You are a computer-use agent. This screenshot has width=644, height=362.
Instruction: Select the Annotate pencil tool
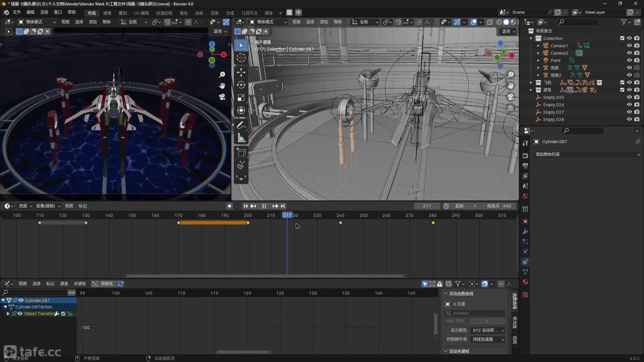click(241, 125)
